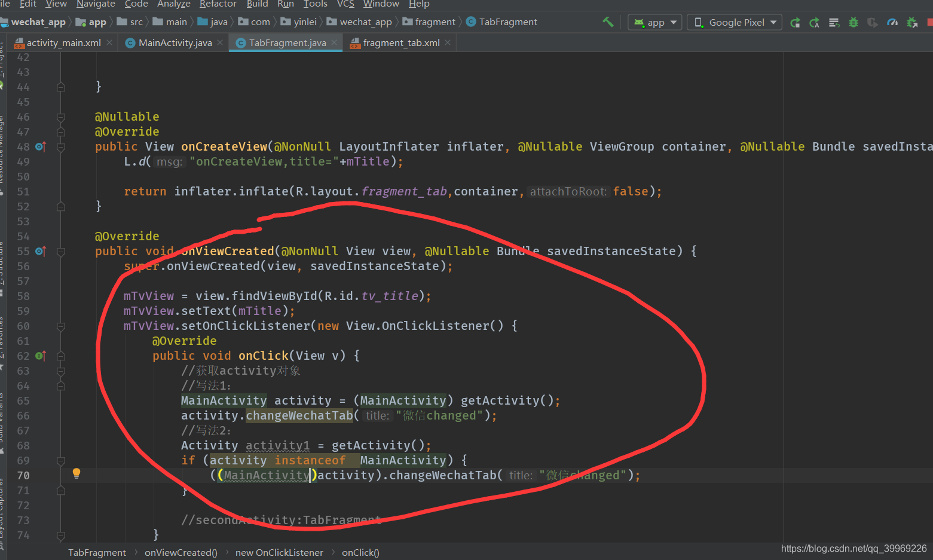Image resolution: width=933 pixels, height=560 pixels.
Task: Open the app run configuration dropdown
Action: pyautogui.click(x=654, y=22)
